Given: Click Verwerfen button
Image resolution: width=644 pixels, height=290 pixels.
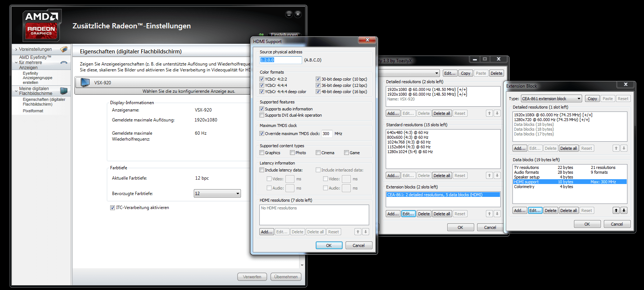Looking at the screenshot, I should [x=252, y=277].
